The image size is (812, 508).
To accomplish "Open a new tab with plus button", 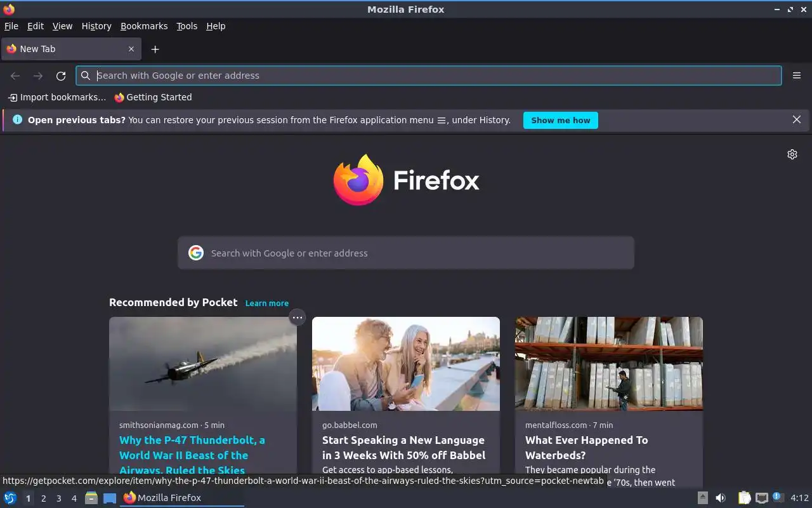I will click(x=155, y=49).
